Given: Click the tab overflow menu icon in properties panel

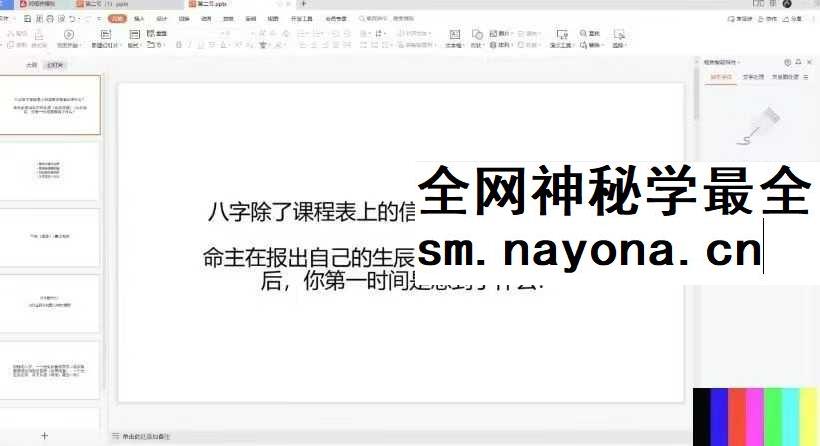Looking at the screenshot, I should pyautogui.click(x=806, y=77).
